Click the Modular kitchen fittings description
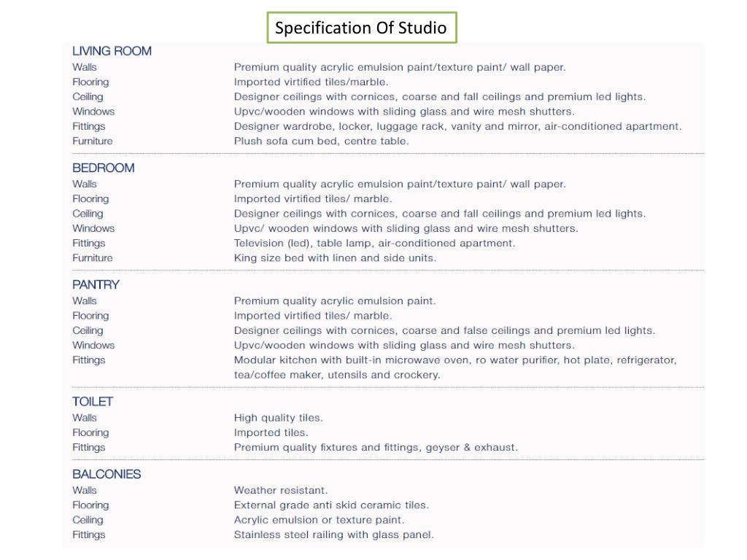 click(455, 360)
